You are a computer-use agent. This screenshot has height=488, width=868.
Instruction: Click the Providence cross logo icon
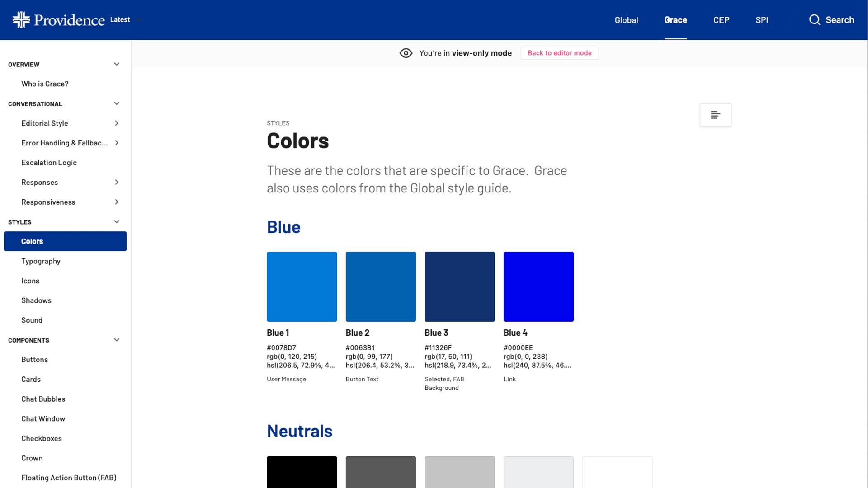click(x=21, y=20)
